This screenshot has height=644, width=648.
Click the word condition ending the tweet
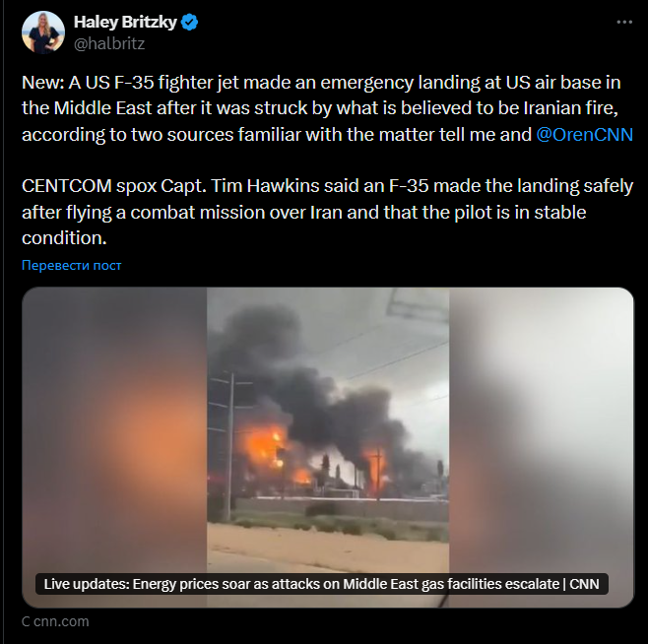[x=64, y=237]
